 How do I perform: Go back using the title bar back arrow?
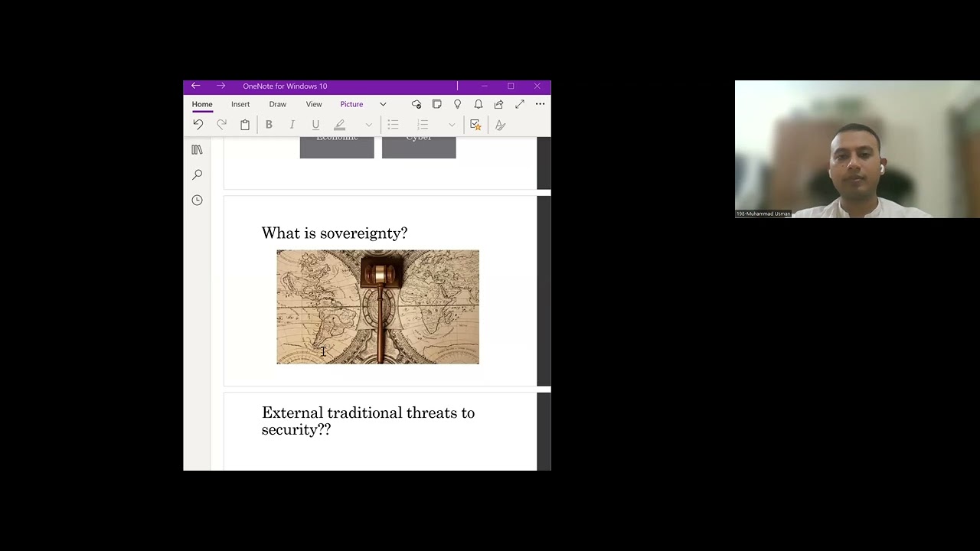point(195,86)
